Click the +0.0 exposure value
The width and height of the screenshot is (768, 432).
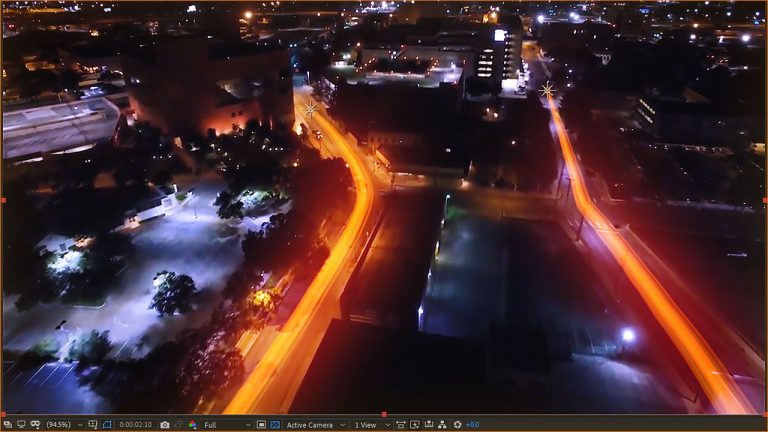pyautogui.click(x=472, y=425)
